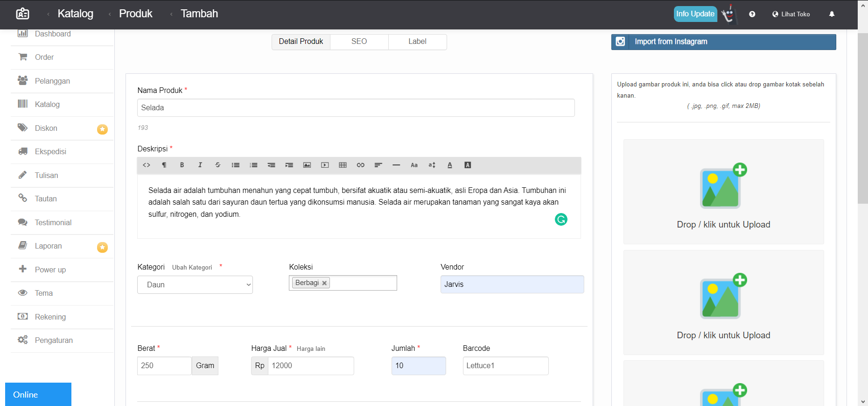868x406 pixels.
Task: Switch to the Detail Produk tab
Action: click(301, 42)
